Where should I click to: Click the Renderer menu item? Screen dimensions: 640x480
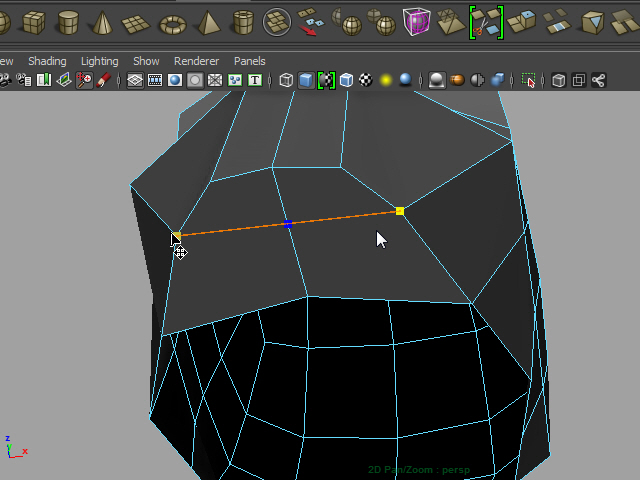[196, 61]
